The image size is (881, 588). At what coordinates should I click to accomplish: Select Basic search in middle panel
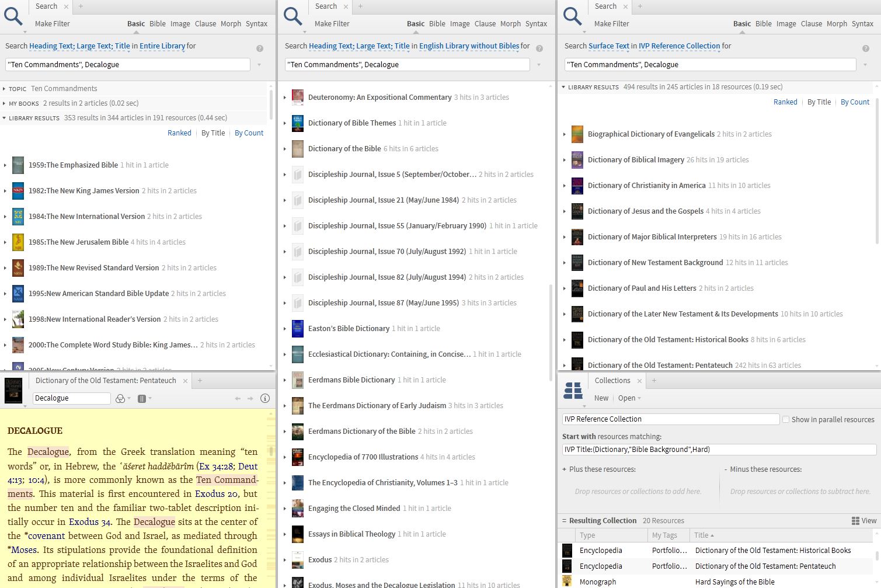tap(416, 24)
